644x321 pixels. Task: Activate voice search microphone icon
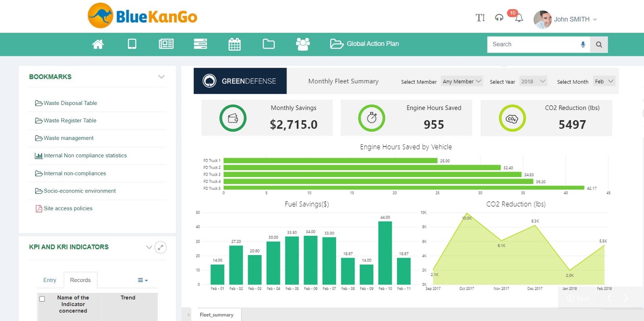pos(583,44)
